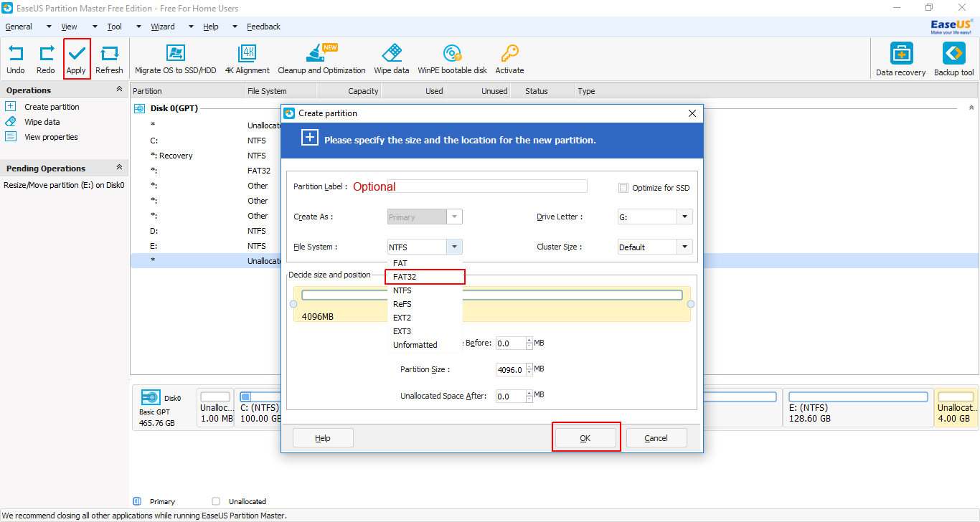Choose EXT2 from file system list
The height and width of the screenshot is (522, 980).
425,318
